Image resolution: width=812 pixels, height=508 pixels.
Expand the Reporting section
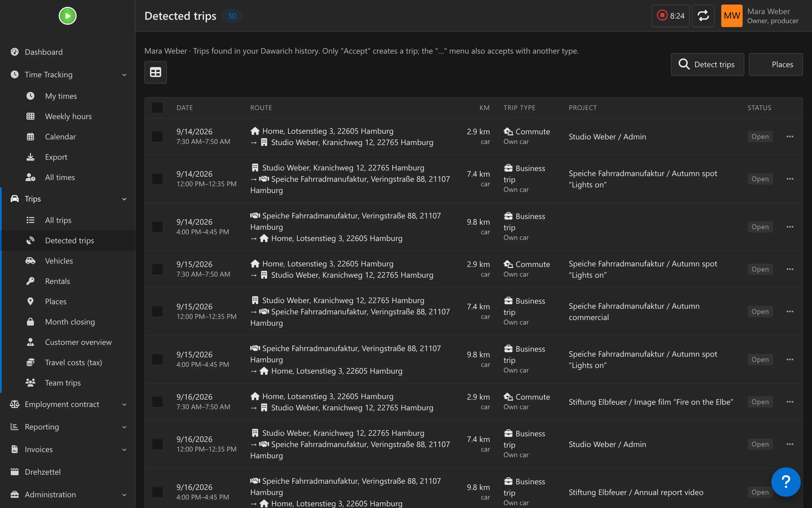(x=67, y=427)
